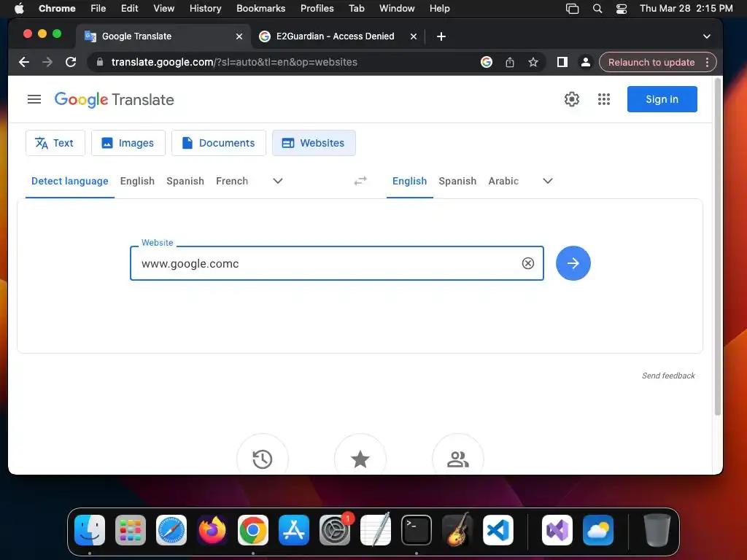Choose Spanish as source language

pos(185,181)
